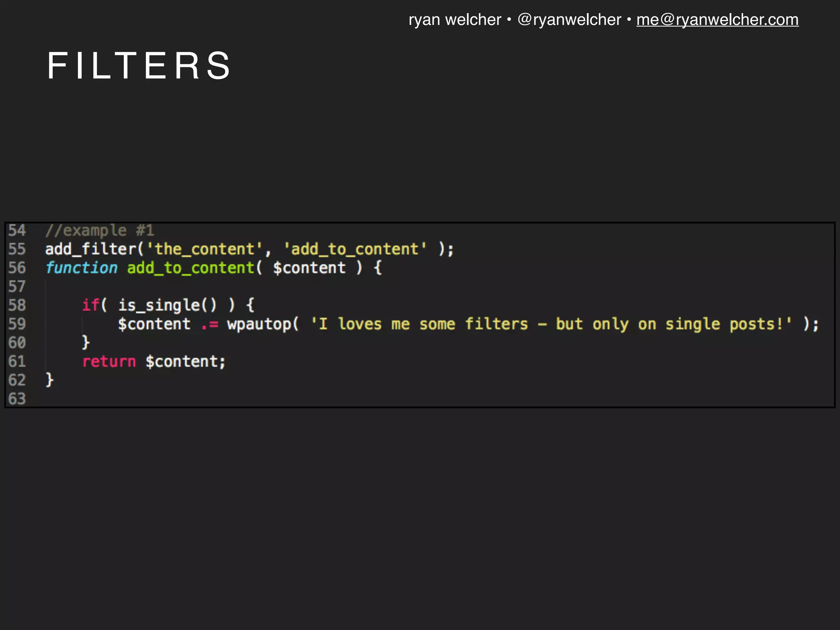The height and width of the screenshot is (630, 840).
Task: Click the 'ryan welcher' name text
Action: [455, 20]
